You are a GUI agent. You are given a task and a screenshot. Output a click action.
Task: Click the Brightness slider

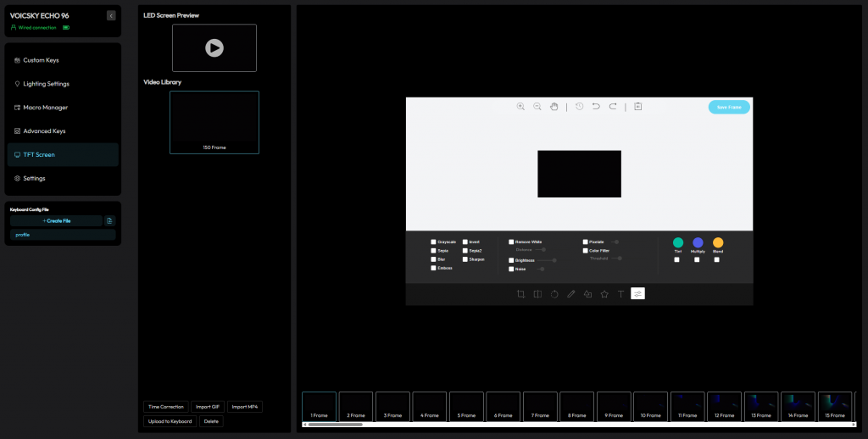click(547, 260)
